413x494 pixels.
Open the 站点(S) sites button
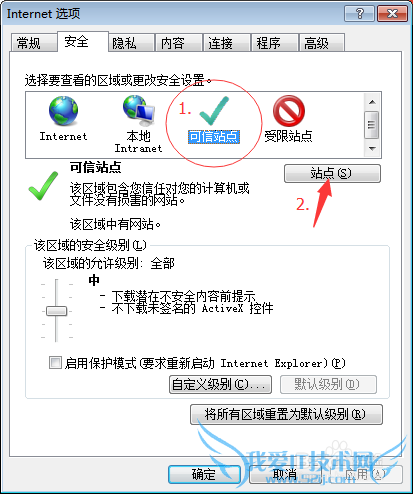[332, 173]
